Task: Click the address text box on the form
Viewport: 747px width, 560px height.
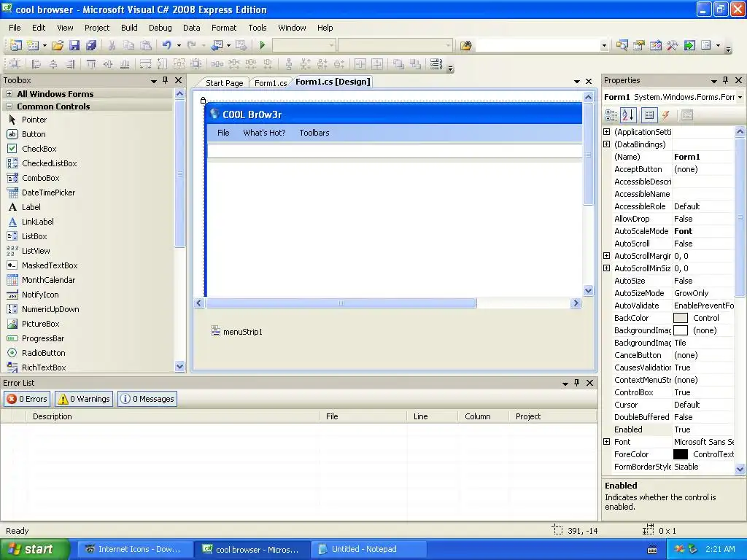Action: click(x=395, y=151)
